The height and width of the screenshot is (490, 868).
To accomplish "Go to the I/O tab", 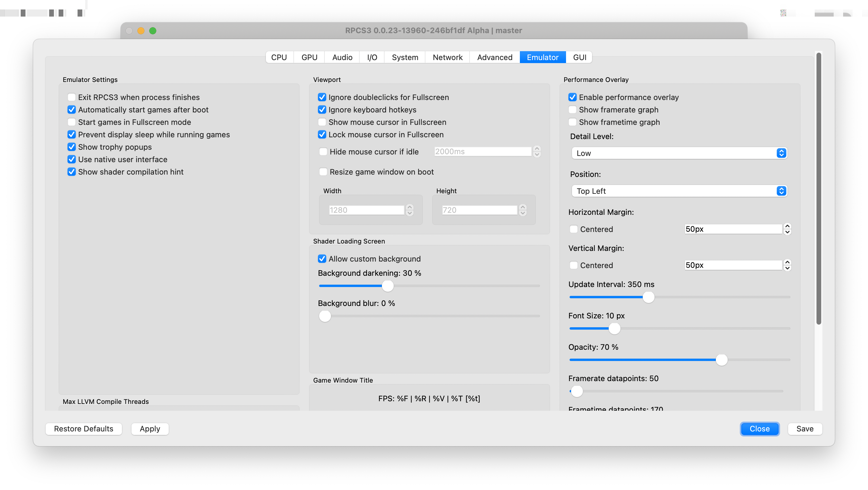I will coord(372,57).
